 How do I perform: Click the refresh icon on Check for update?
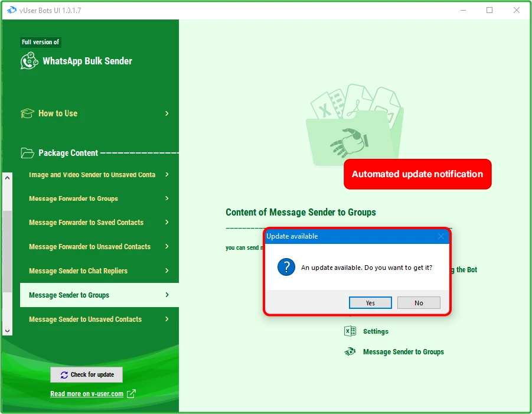pos(64,374)
